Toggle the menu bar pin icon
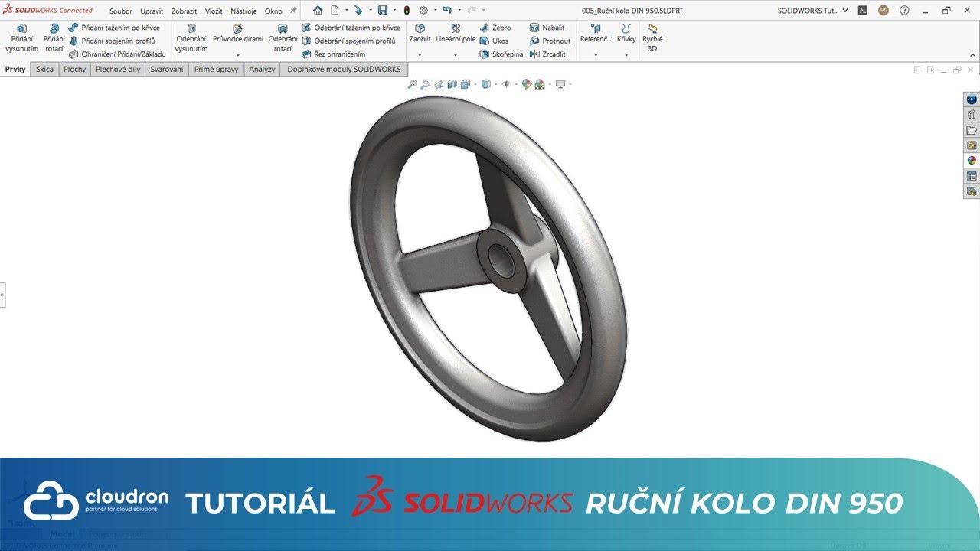The height and width of the screenshot is (551, 980). tap(293, 11)
